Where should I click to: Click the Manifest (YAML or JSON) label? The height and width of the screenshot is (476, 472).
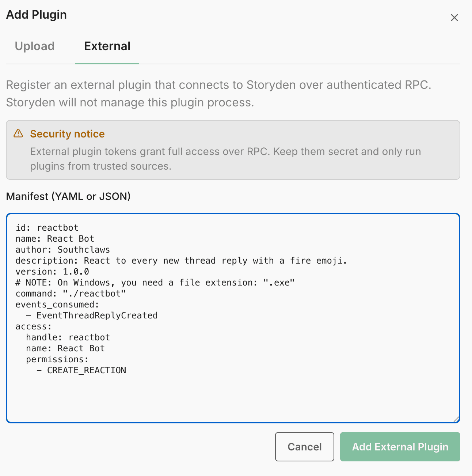coord(68,196)
